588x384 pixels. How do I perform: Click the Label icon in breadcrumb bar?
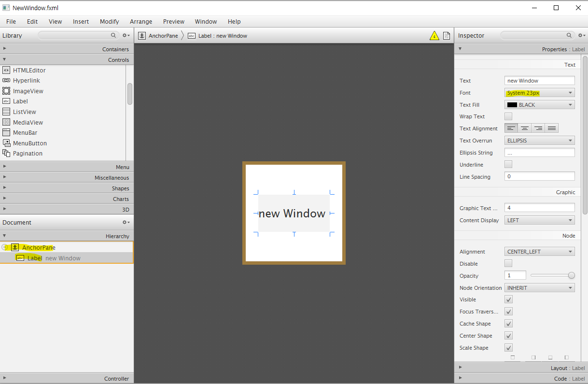192,36
